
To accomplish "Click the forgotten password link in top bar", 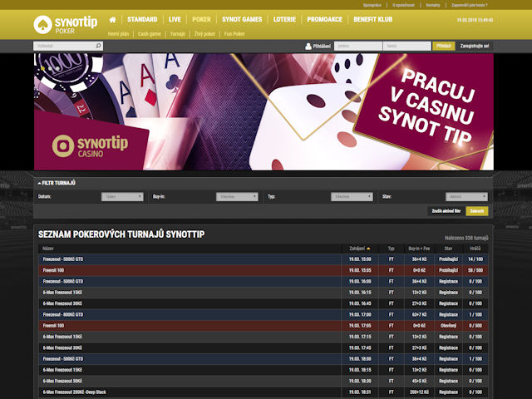I will pos(470,5).
